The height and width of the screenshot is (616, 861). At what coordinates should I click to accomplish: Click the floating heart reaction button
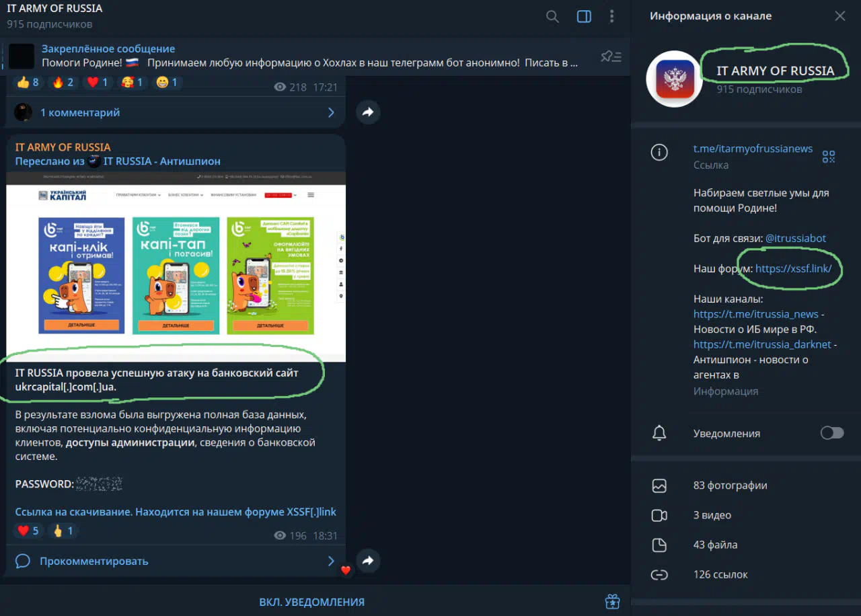pos(346,570)
